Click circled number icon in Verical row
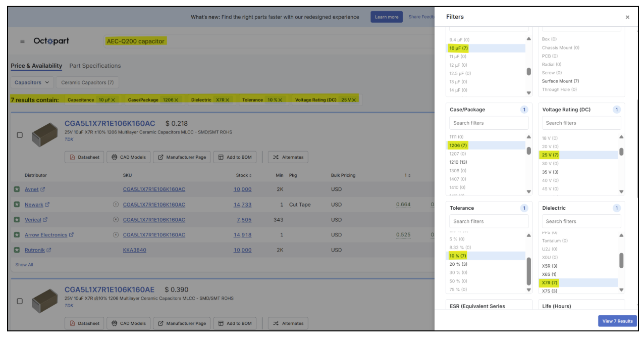This screenshot has height=339, width=644. [116, 220]
